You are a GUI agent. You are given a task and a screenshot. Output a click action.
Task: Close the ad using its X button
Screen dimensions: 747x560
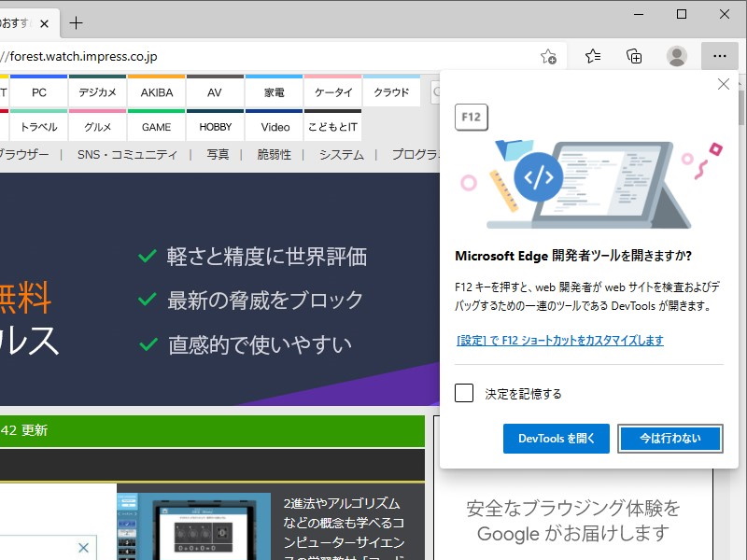click(82, 548)
